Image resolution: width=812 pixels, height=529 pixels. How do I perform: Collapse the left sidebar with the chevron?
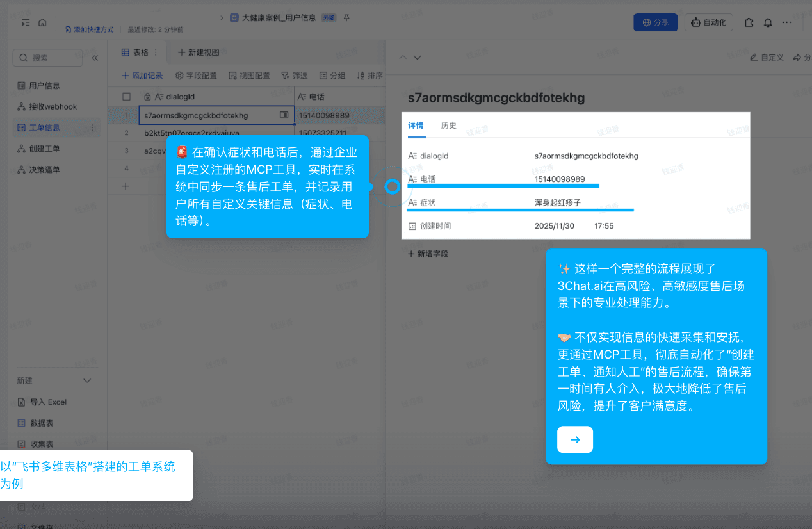(95, 56)
